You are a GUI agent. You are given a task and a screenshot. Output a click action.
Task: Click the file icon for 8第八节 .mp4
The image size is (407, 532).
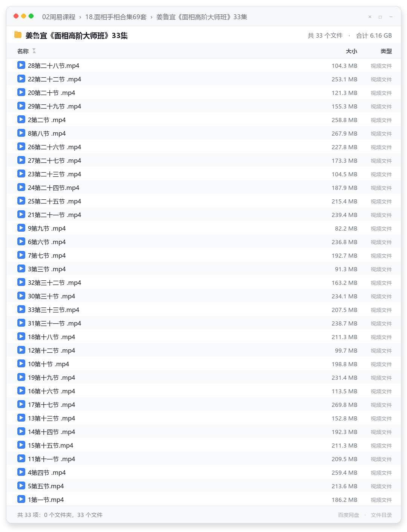tap(21, 133)
